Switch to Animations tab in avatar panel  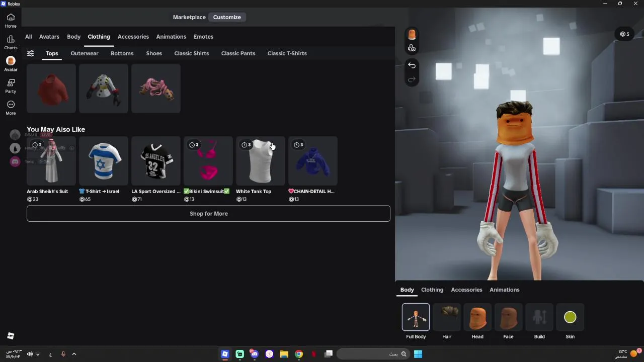coord(505,290)
